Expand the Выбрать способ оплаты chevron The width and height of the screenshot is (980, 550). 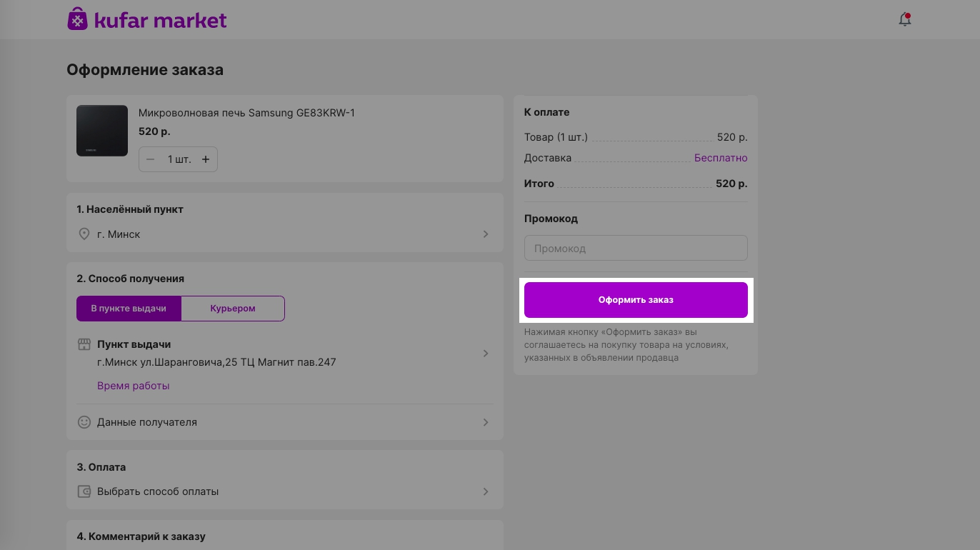tap(486, 491)
